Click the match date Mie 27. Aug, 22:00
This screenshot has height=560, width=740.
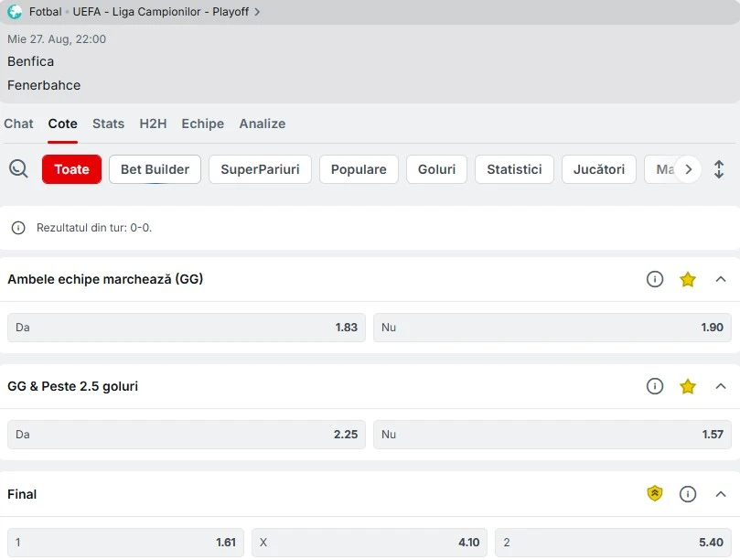click(57, 38)
